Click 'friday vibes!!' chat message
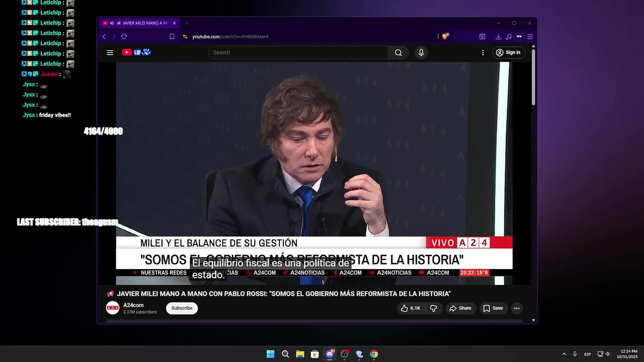The height and width of the screenshot is (362, 644). (55, 115)
